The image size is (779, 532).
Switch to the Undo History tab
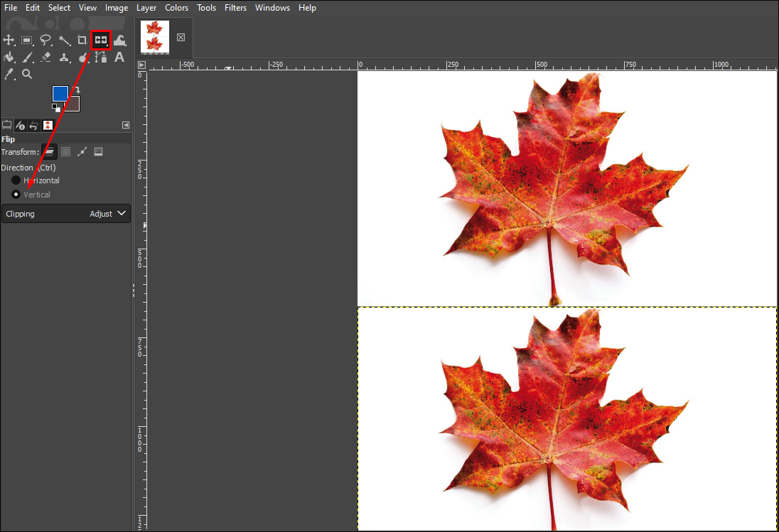[34, 125]
